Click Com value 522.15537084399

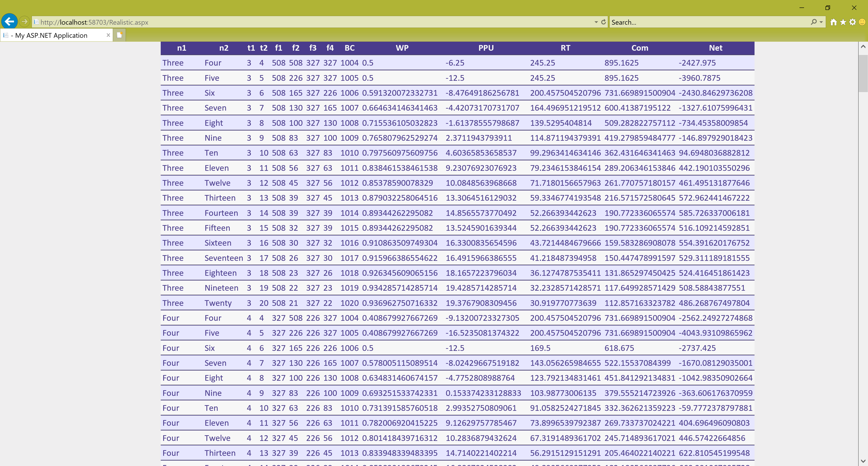(637, 363)
